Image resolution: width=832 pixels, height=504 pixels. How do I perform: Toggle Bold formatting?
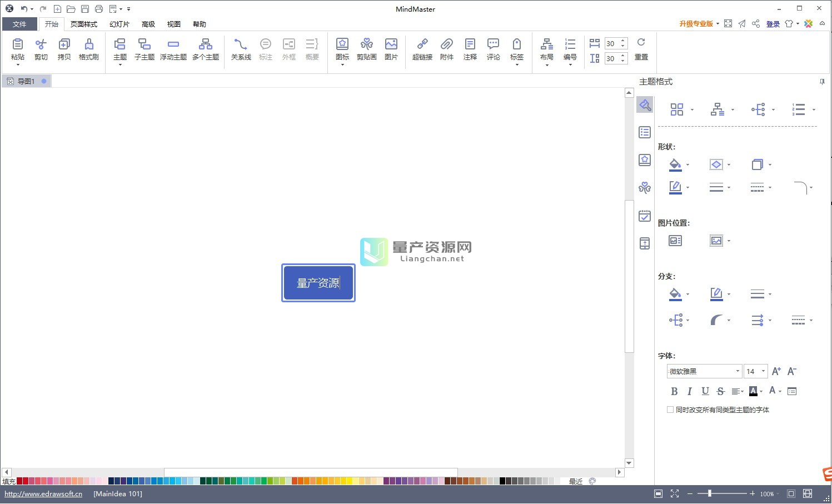(x=674, y=391)
